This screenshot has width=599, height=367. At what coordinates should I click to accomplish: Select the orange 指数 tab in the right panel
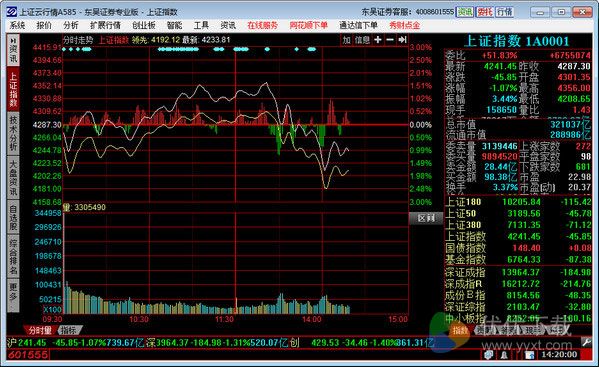click(460, 330)
